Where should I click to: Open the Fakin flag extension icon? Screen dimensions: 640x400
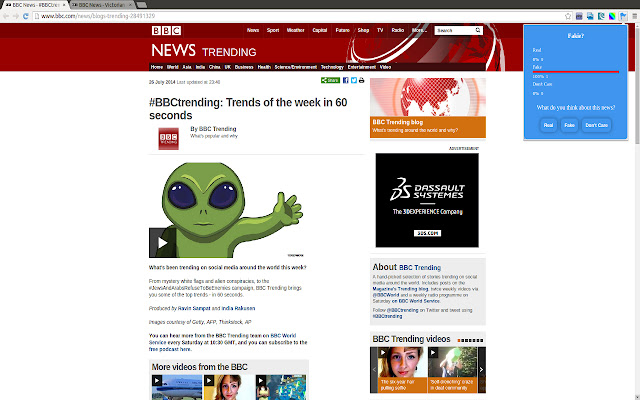pos(623,16)
